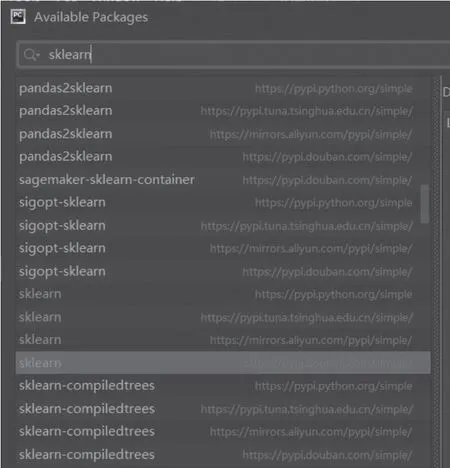
Task: Select pandas2sklearn from the tsinghua mirror
Action: [223, 111]
